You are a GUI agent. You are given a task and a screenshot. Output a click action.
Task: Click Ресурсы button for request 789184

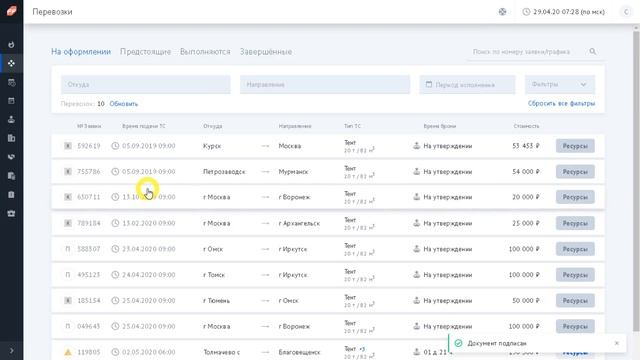pyautogui.click(x=575, y=223)
